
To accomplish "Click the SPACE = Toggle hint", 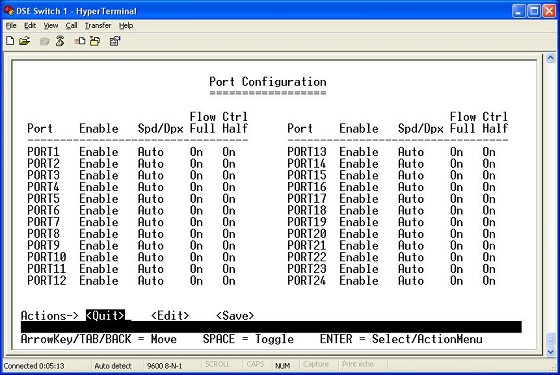I will [x=248, y=339].
